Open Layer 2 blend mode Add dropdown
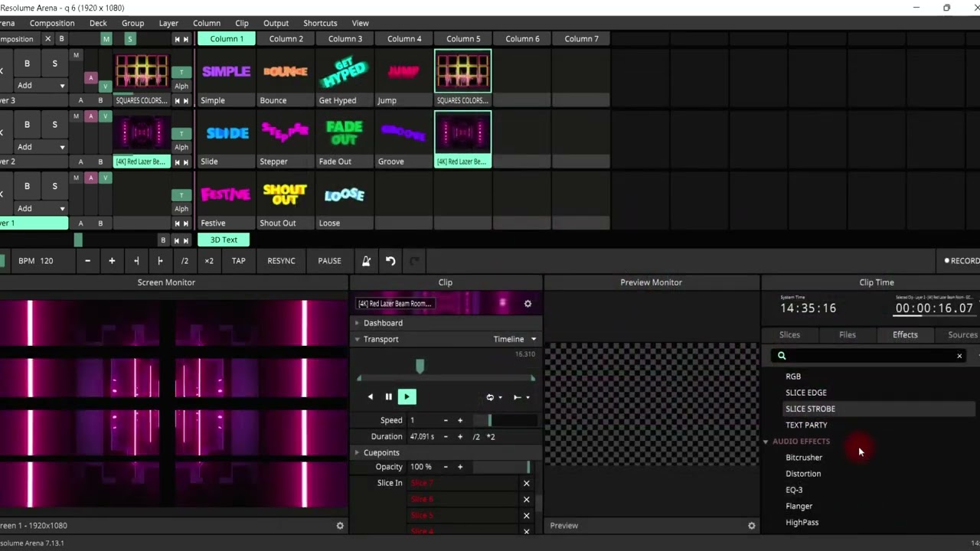Screen dimensions: 980x551 [x=41, y=147]
